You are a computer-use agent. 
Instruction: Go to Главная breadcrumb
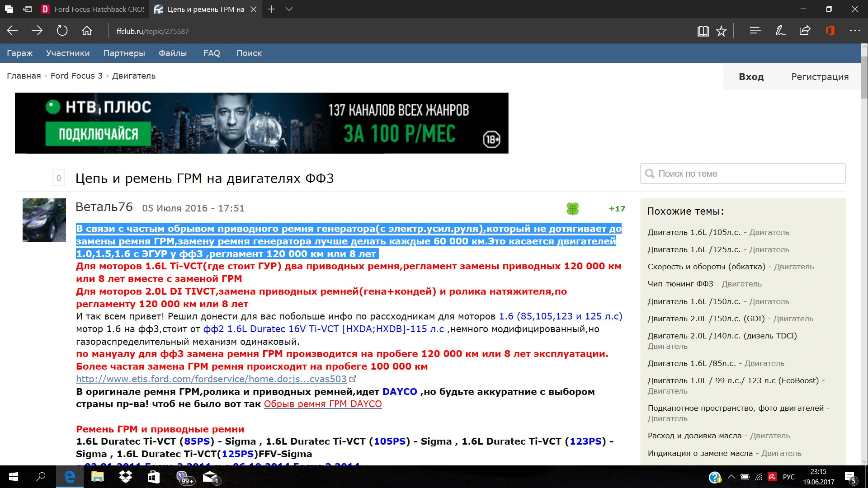pos(24,75)
